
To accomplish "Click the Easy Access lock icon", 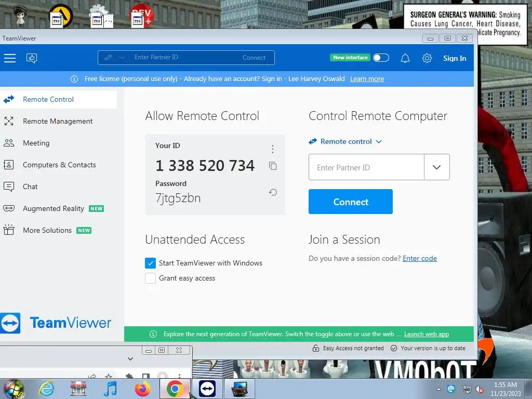I will point(315,348).
